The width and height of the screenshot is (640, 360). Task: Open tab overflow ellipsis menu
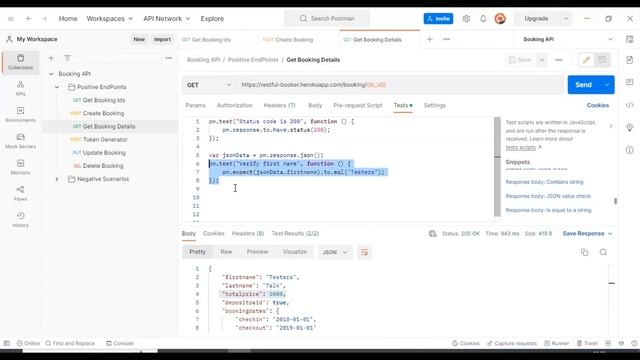[447, 40]
